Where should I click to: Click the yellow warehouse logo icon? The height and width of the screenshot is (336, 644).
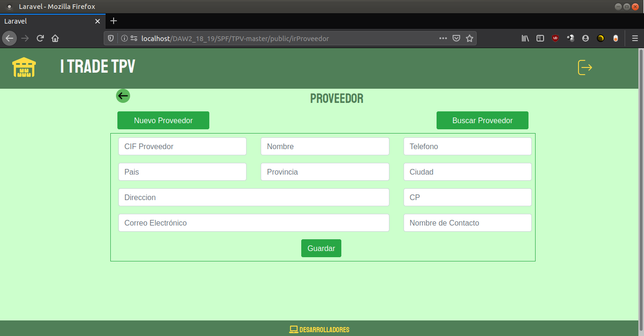(24, 67)
